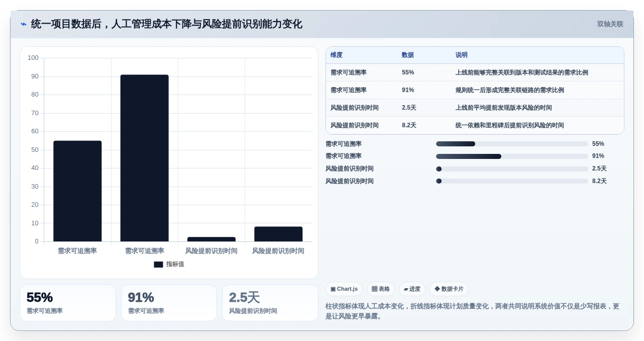Click the 91% value beside the progress bars
644x341 pixels.
coord(598,156)
